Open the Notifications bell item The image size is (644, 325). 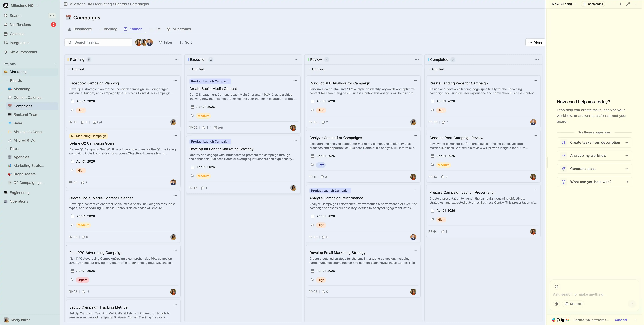(x=20, y=25)
